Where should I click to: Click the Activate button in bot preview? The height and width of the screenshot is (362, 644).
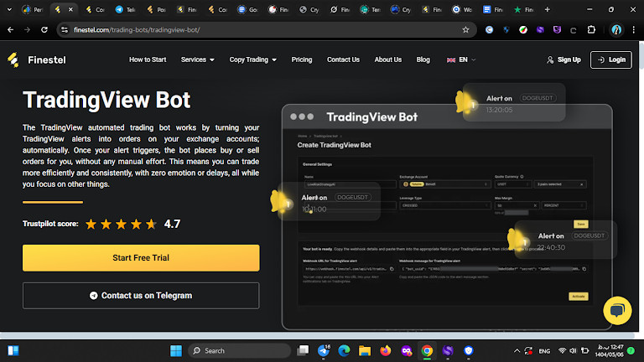pyautogui.click(x=579, y=297)
